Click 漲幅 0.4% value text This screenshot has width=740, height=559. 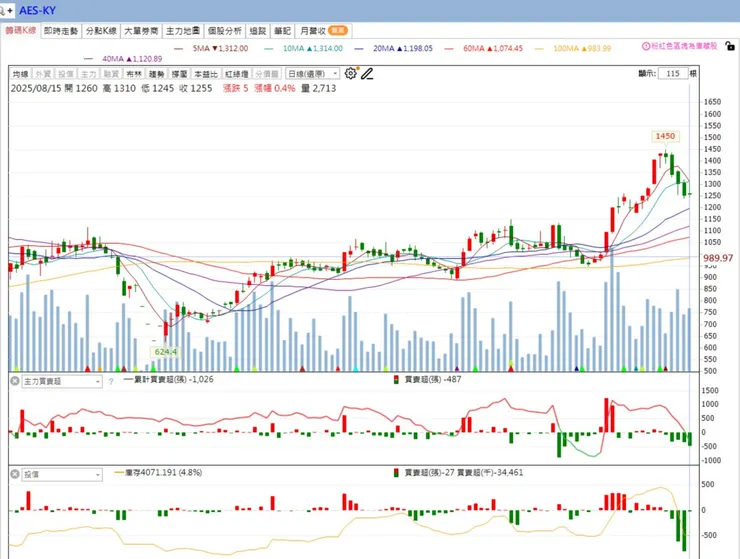coord(275,88)
